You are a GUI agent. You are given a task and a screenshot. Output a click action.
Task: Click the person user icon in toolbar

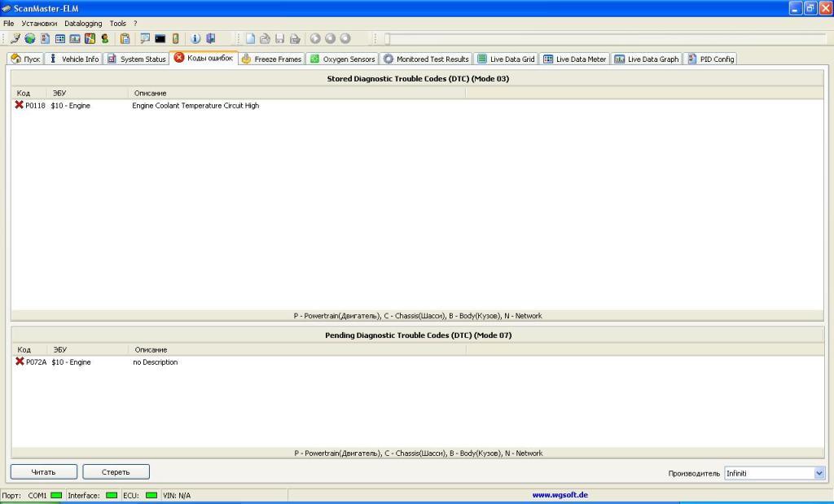pos(105,38)
